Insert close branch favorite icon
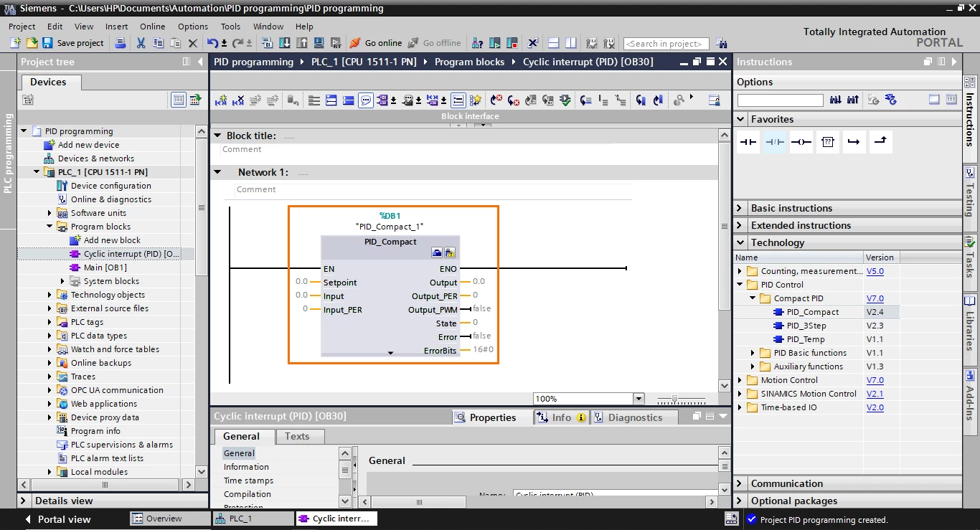The image size is (980, 530). coord(880,142)
